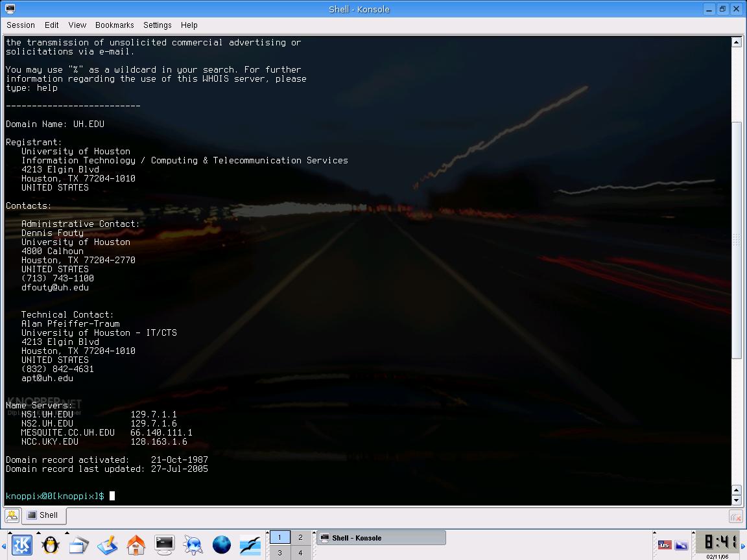Image resolution: width=747 pixels, height=560 pixels.
Task: Click the IP address 66.140.111.1
Action: click(x=161, y=432)
